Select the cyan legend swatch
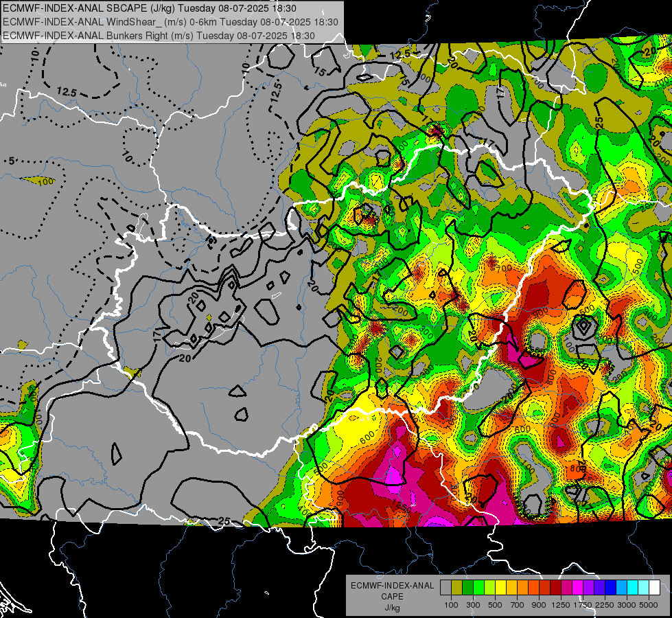The image size is (672, 618). [633, 587]
